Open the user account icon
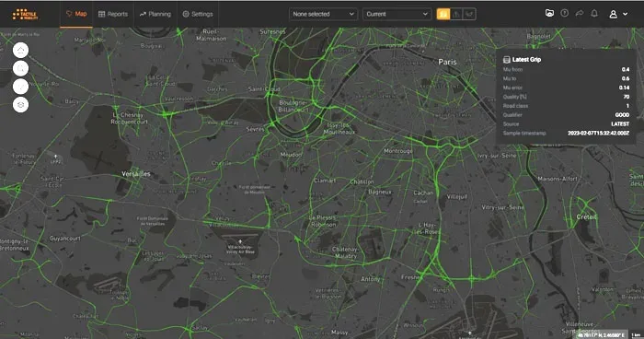The width and height of the screenshot is (644, 339). [614, 15]
